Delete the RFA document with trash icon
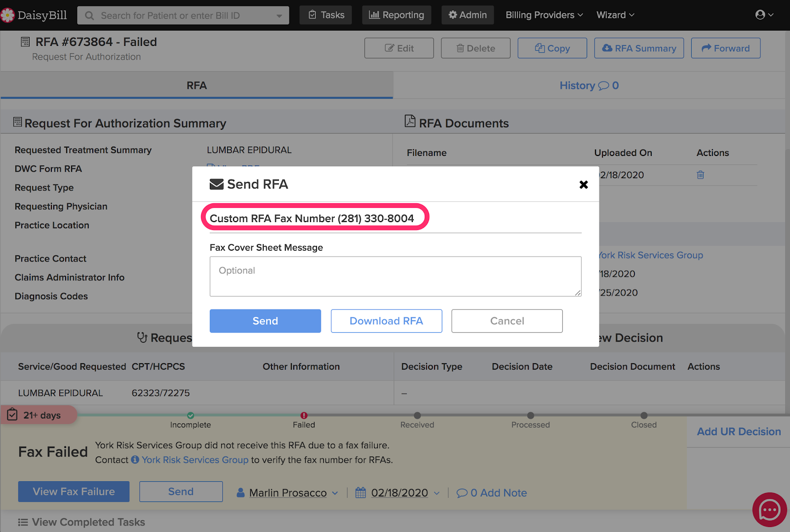The image size is (790, 532). click(700, 175)
